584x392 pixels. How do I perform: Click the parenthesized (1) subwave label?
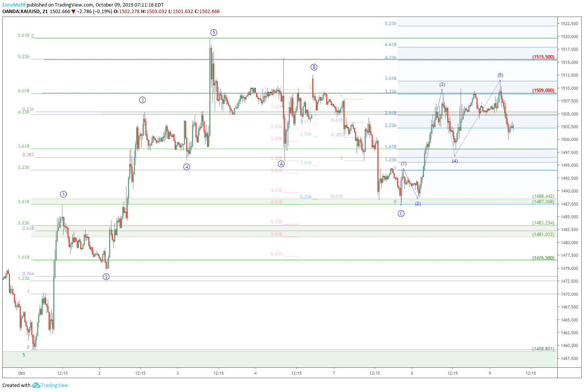(404, 164)
